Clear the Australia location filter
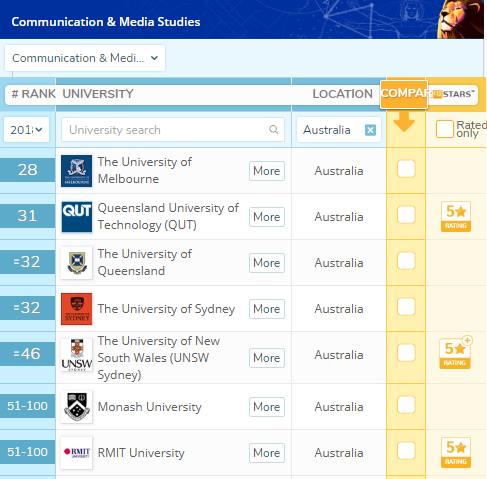The image size is (487, 479). pyautogui.click(x=370, y=130)
